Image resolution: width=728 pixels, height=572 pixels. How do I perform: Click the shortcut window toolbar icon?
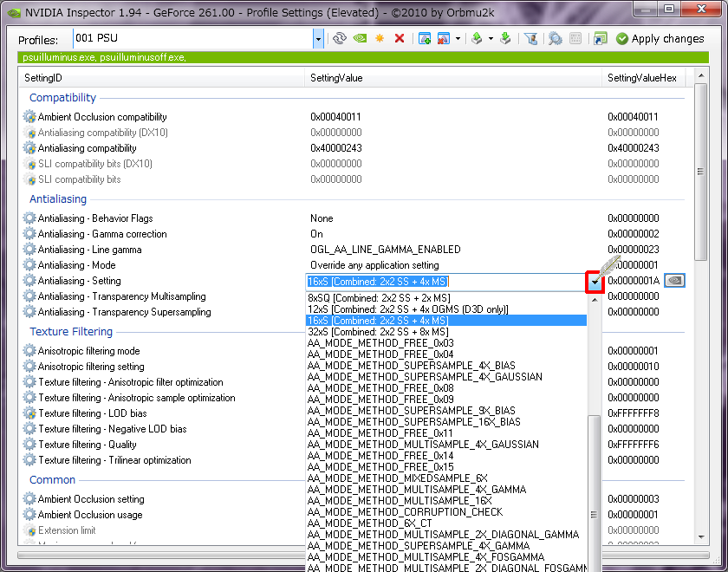coord(600,38)
